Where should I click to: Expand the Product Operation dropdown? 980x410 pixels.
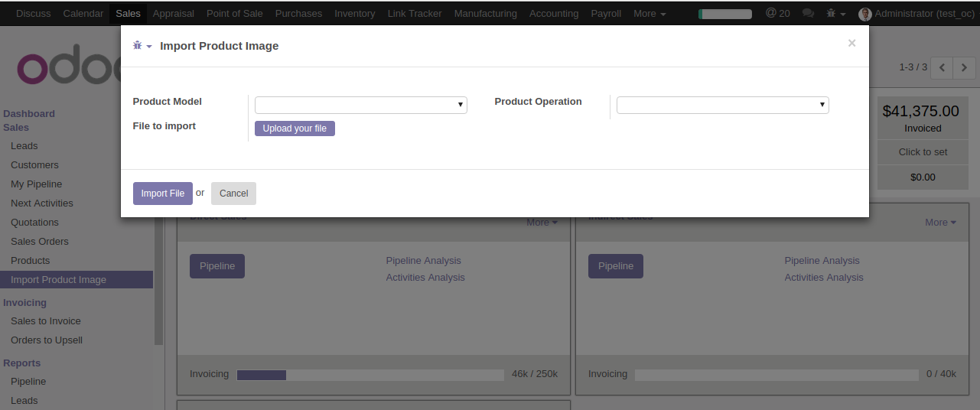click(722, 105)
